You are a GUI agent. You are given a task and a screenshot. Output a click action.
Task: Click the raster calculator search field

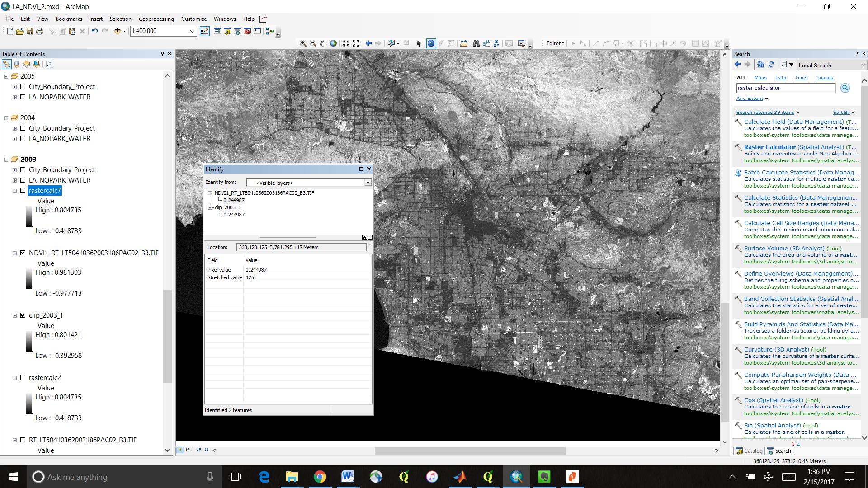[786, 88]
